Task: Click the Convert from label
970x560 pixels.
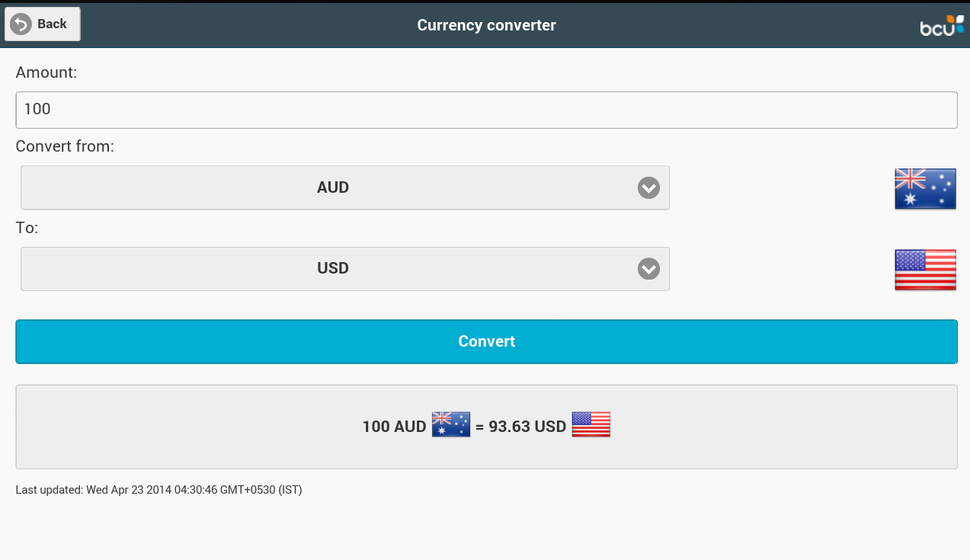Action: pyautogui.click(x=65, y=146)
